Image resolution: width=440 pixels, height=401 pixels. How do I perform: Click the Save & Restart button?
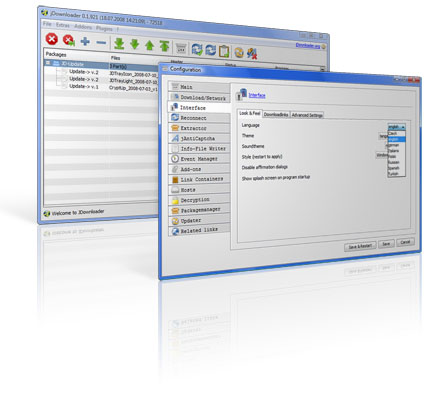click(x=360, y=246)
